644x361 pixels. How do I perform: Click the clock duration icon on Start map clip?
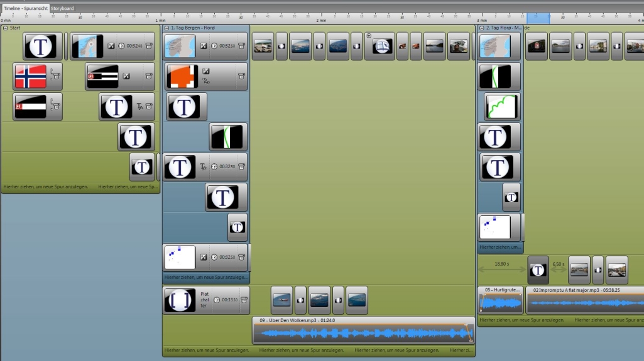click(122, 46)
